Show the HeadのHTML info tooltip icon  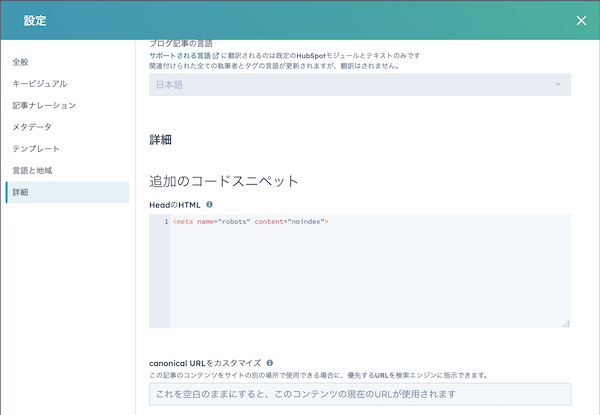click(209, 205)
